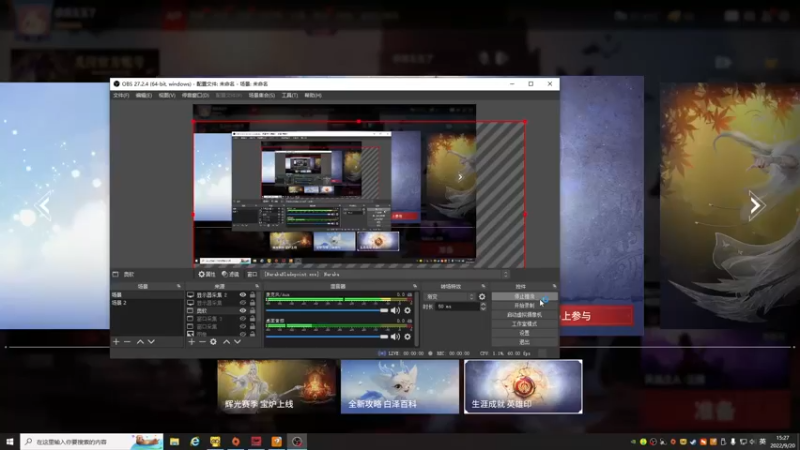This screenshot has height=450, width=800.
Task: Open the scene transition type dropdown
Action: [x=449, y=296]
